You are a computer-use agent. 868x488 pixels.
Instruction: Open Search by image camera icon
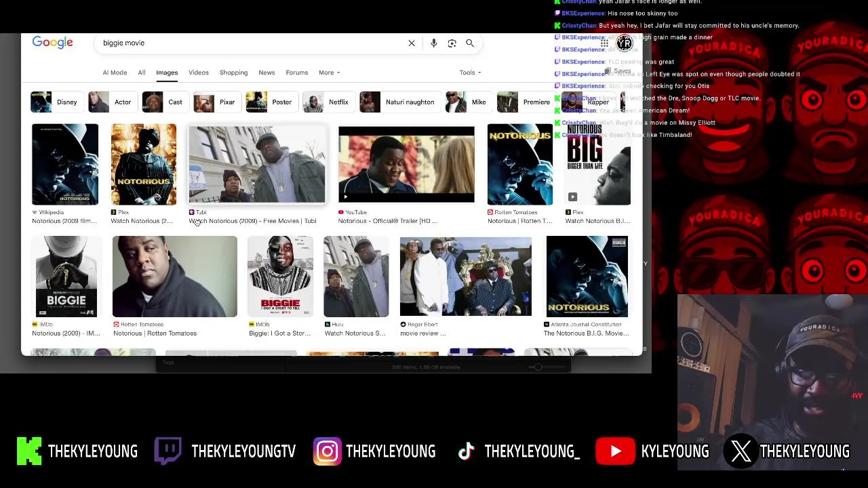point(452,43)
